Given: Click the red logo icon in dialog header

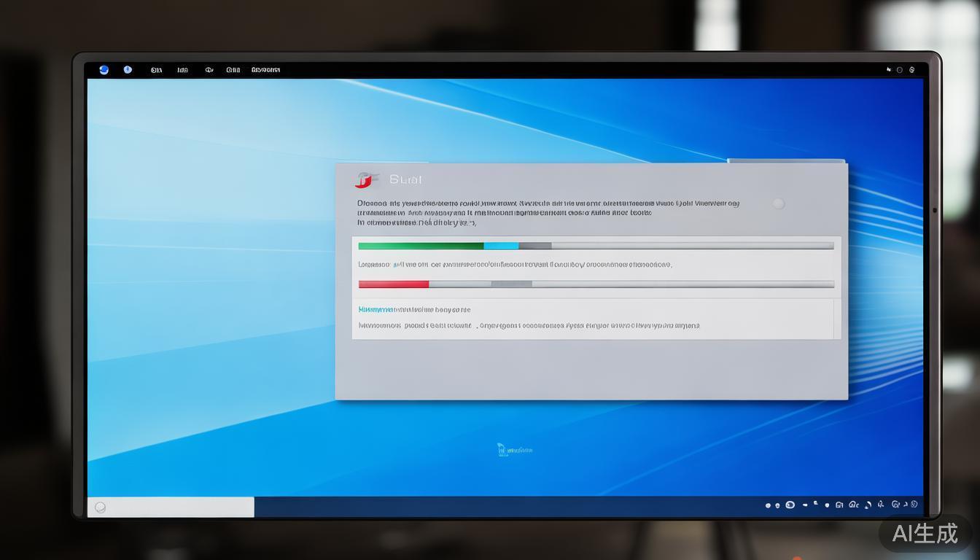Looking at the screenshot, I should 366,179.
